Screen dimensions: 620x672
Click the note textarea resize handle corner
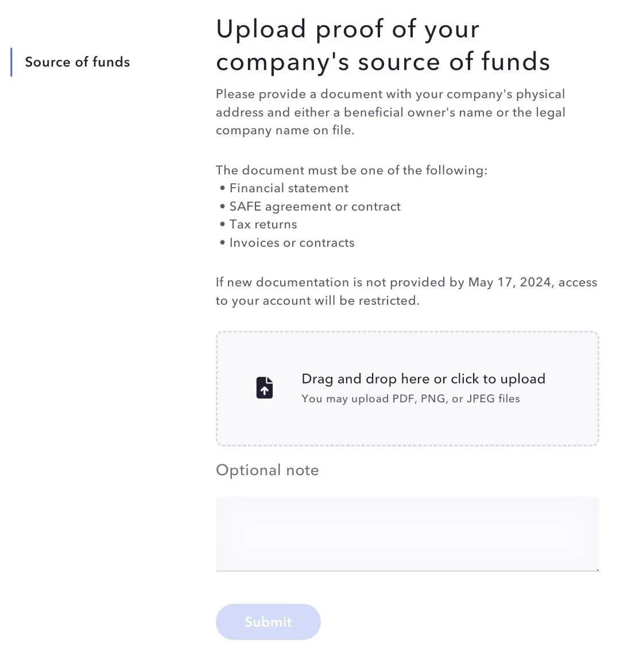pos(597,570)
